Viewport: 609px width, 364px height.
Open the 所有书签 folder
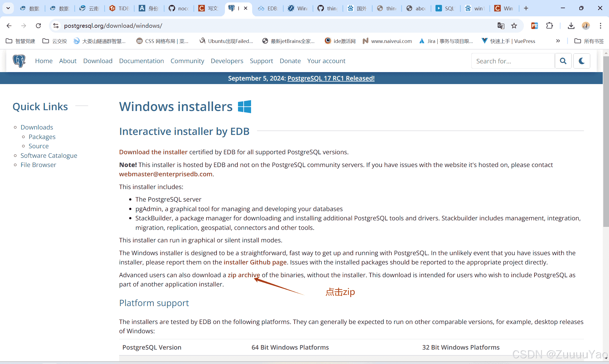589,41
